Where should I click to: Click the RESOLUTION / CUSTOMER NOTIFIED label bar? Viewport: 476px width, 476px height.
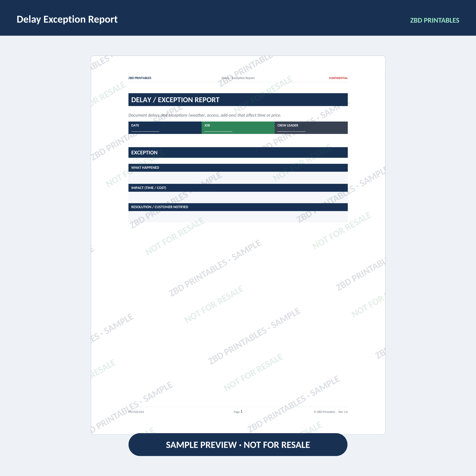238,207
